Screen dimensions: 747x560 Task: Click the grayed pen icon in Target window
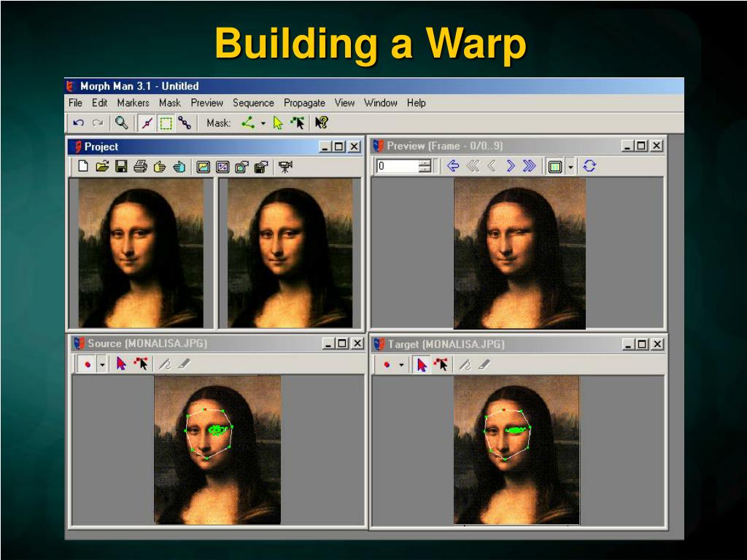465,365
